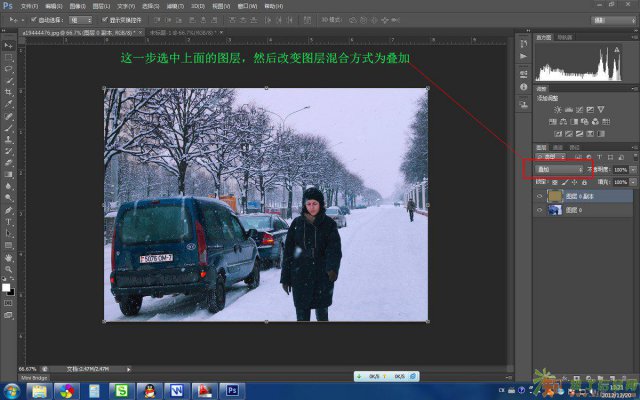Click the Windows Start button
The width and height of the screenshot is (640, 400).
[10, 390]
